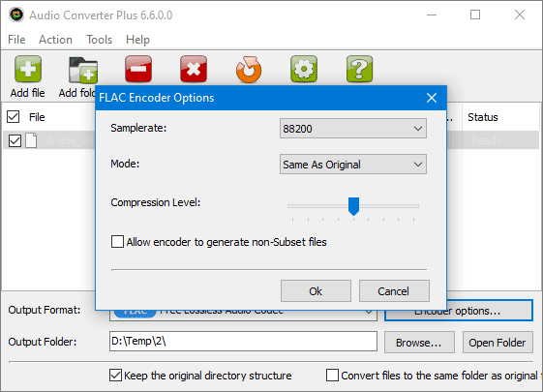Click the red X clear-all icon
Screen dimensions: 543x392
pyautogui.click(x=194, y=69)
